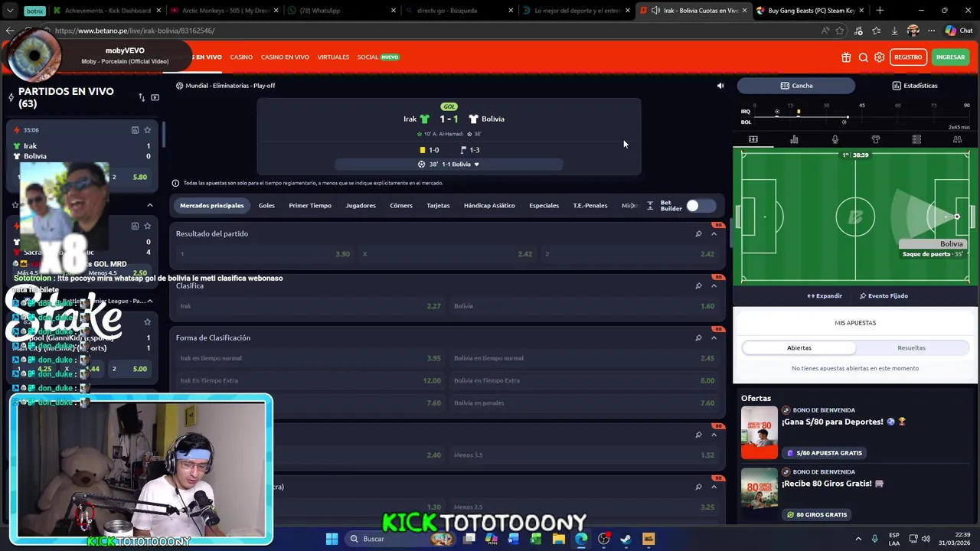Open the gift promotions icon in the Betano header
The image size is (980, 551).
(x=846, y=57)
